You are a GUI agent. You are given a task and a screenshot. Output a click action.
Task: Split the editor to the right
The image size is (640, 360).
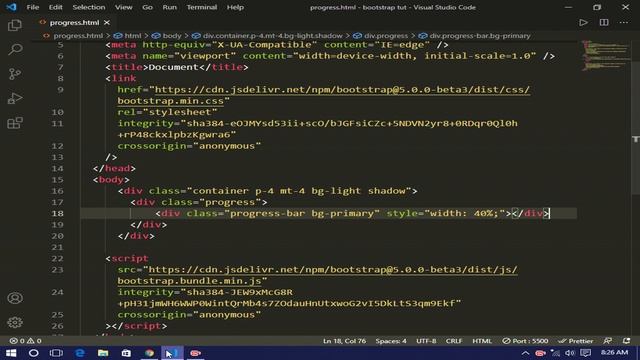pyautogui.click(x=604, y=22)
